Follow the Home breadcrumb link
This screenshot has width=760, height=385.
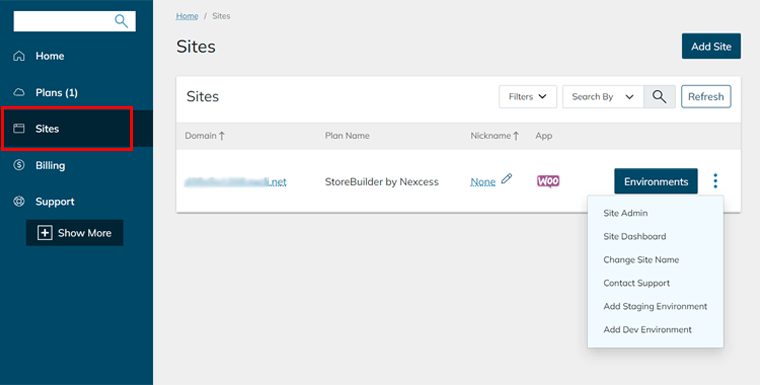pyautogui.click(x=187, y=16)
